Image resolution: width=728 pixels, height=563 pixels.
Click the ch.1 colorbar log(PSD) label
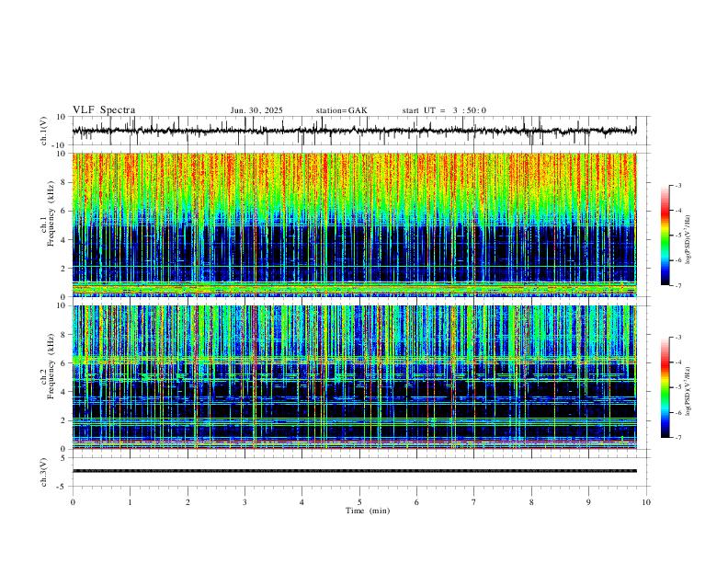688,240
